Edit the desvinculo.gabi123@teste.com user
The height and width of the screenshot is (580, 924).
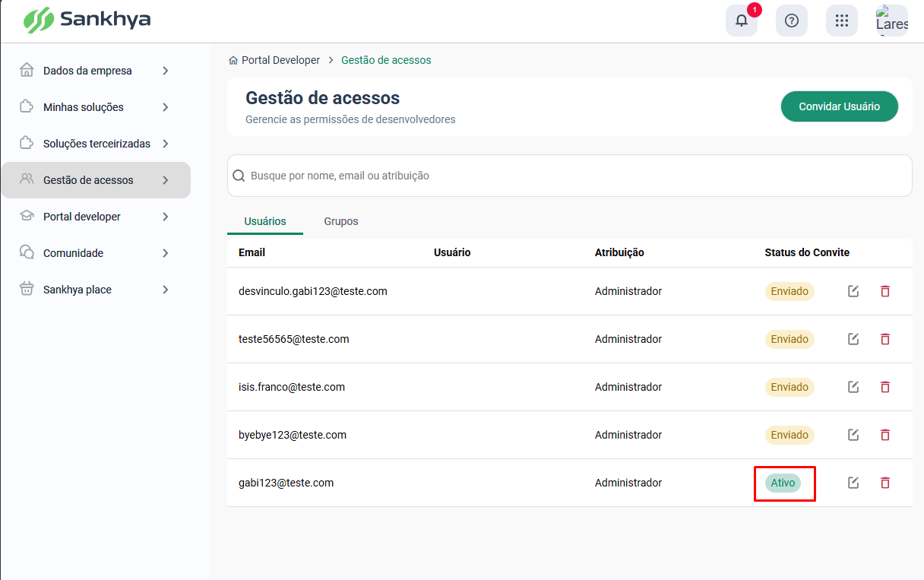(853, 291)
